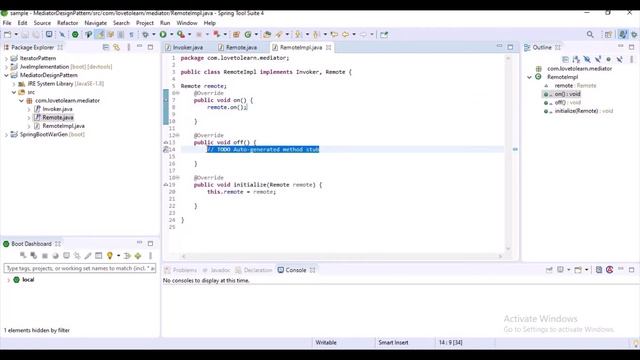Screen dimensions: 640x360
Task: Open Boot Dashboard view menu dots
Action: coord(151,256)
